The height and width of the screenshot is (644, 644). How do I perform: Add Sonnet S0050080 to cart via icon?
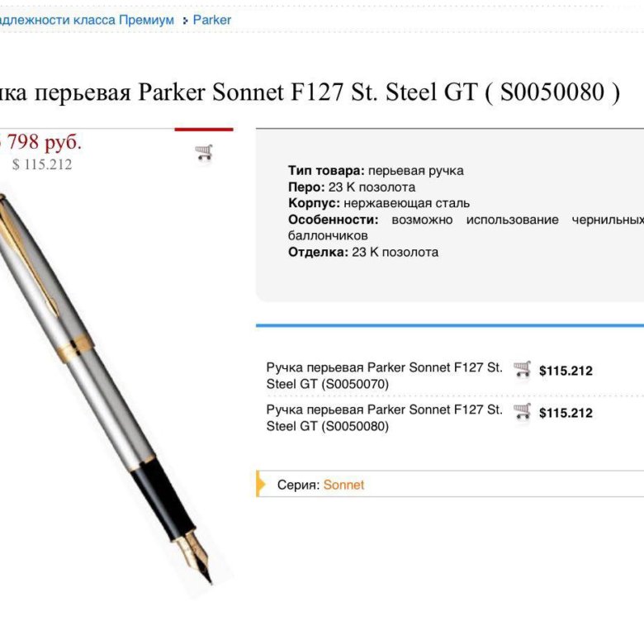coord(522,411)
